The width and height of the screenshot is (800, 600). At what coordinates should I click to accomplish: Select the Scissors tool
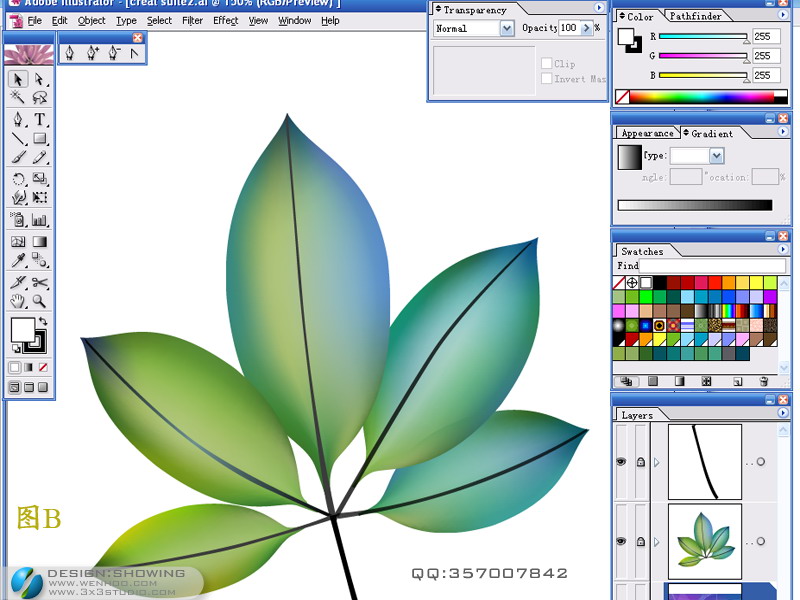39,282
